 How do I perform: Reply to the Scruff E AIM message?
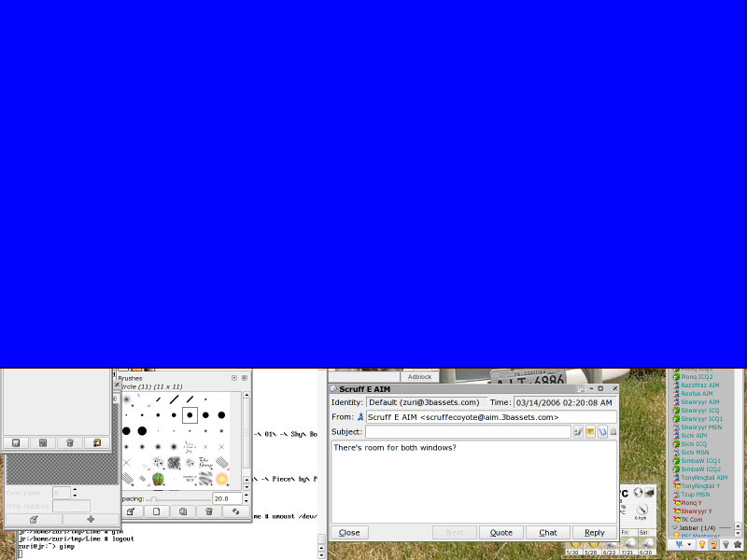[x=595, y=532]
